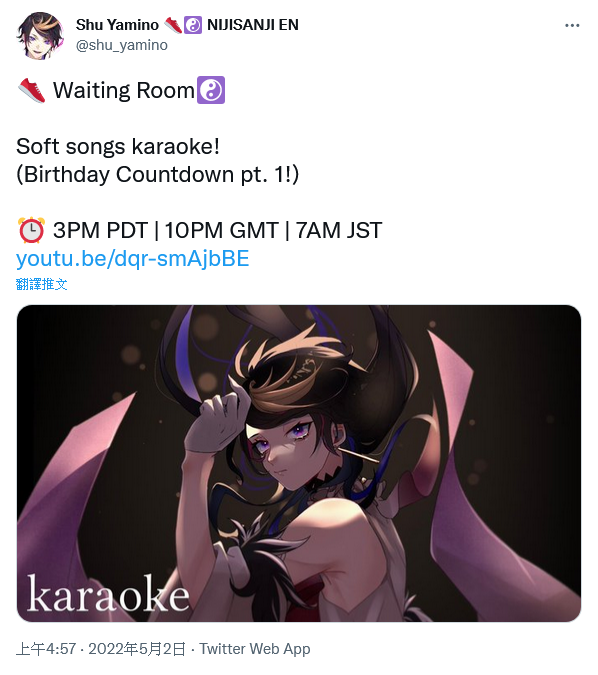Click the Shu Yamino display name
The image size is (598, 675).
[x=117, y=25]
